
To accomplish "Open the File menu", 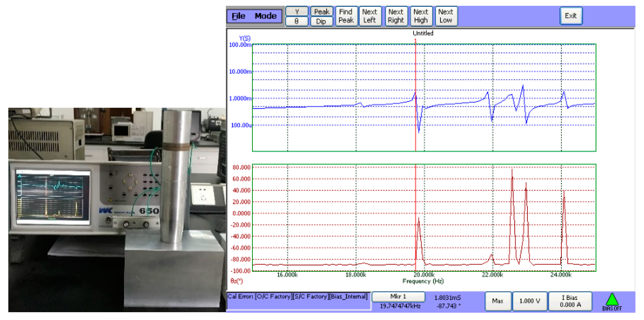I will [238, 16].
